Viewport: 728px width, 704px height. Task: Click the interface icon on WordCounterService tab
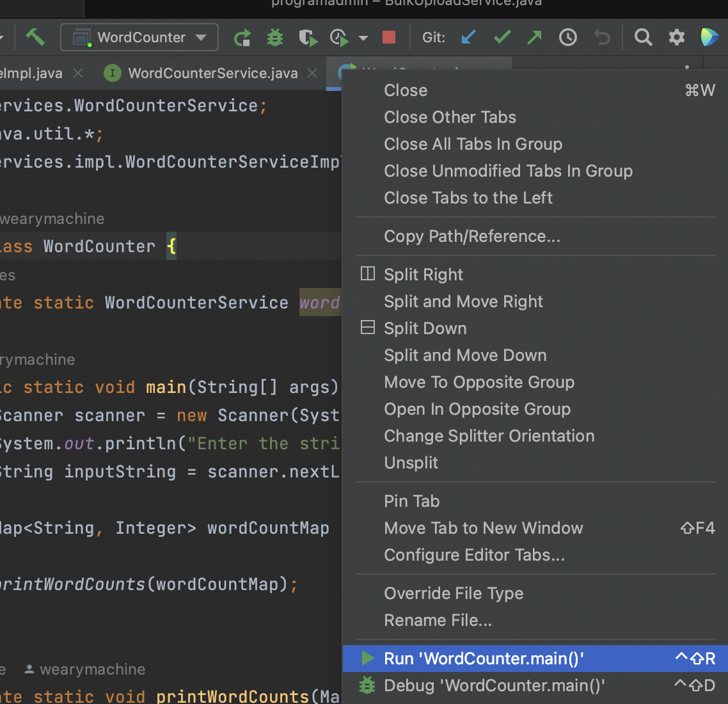tap(113, 74)
